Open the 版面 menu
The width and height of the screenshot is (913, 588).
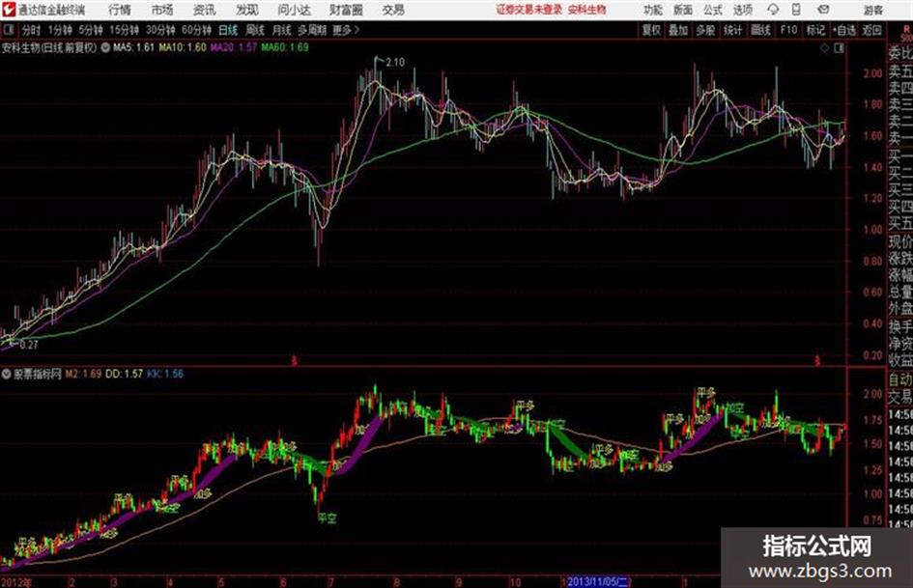pos(682,10)
